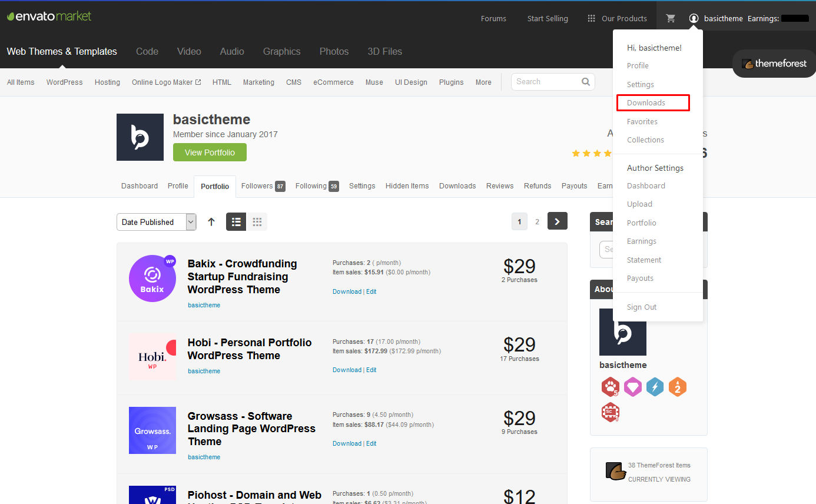Image resolution: width=816 pixels, height=504 pixels.
Task: Expand the More category menu
Action: [483, 82]
